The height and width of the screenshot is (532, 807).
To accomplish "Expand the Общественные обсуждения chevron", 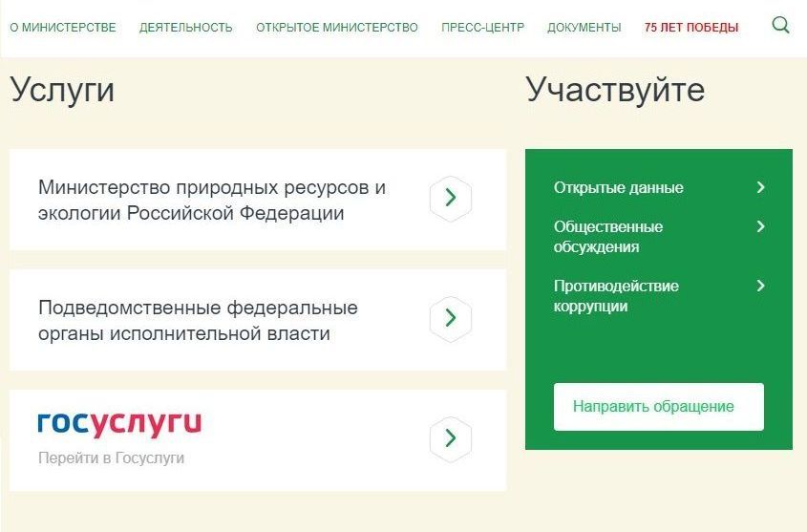I will [760, 226].
